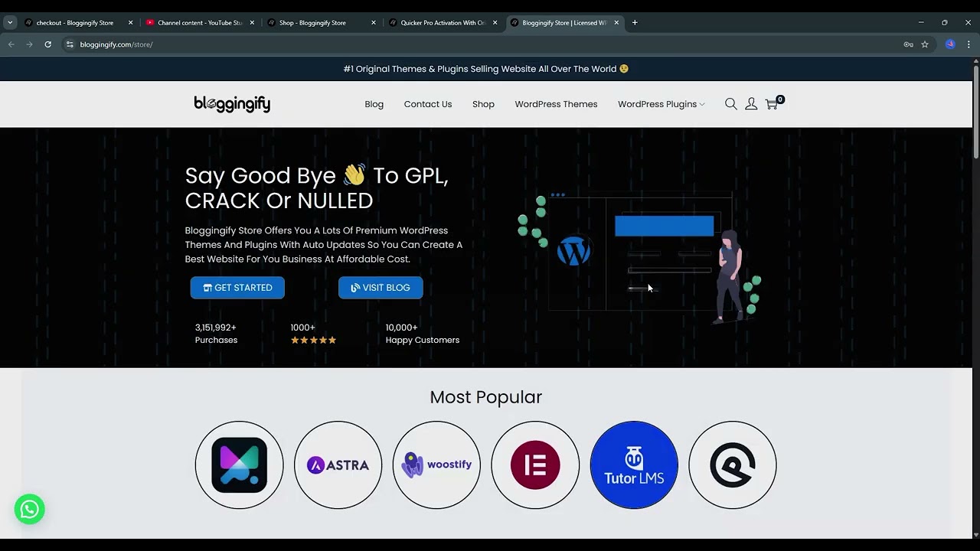Select the last Most Popular circular logo
This screenshot has height=551, width=980.
(x=733, y=465)
